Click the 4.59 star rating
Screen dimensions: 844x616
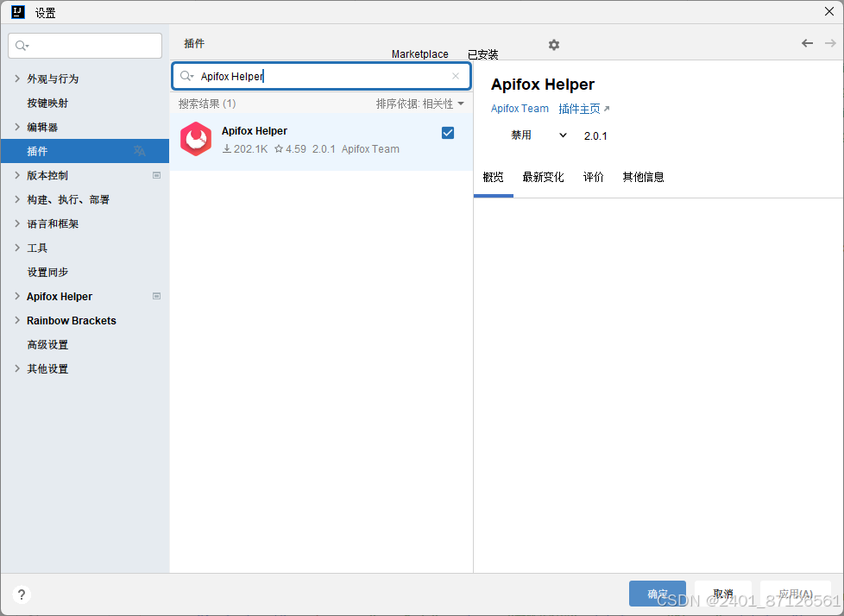pyautogui.click(x=290, y=149)
